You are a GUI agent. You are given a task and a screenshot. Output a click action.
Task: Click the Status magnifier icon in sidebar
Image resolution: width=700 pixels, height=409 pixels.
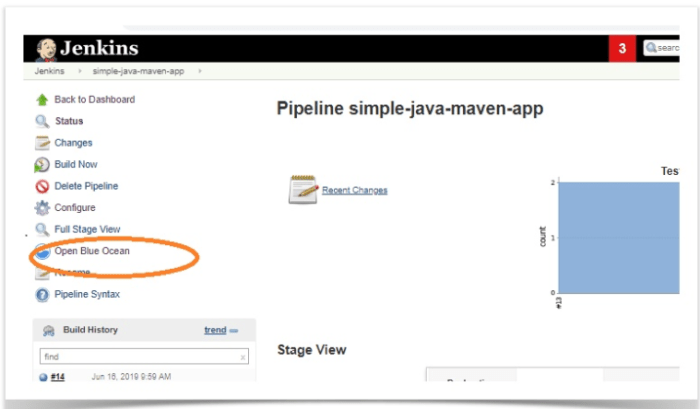pyautogui.click(x=42, y=121)
